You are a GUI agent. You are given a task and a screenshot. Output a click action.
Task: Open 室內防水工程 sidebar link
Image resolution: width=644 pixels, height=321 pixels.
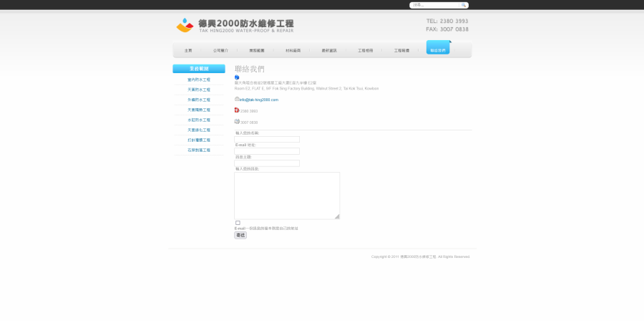click(x=199, y=80)
